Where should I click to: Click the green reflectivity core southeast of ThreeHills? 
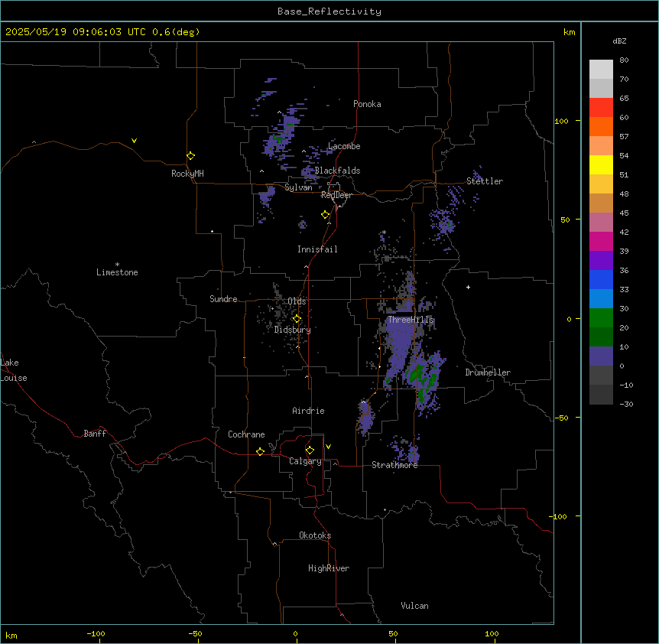pos(423,379)
